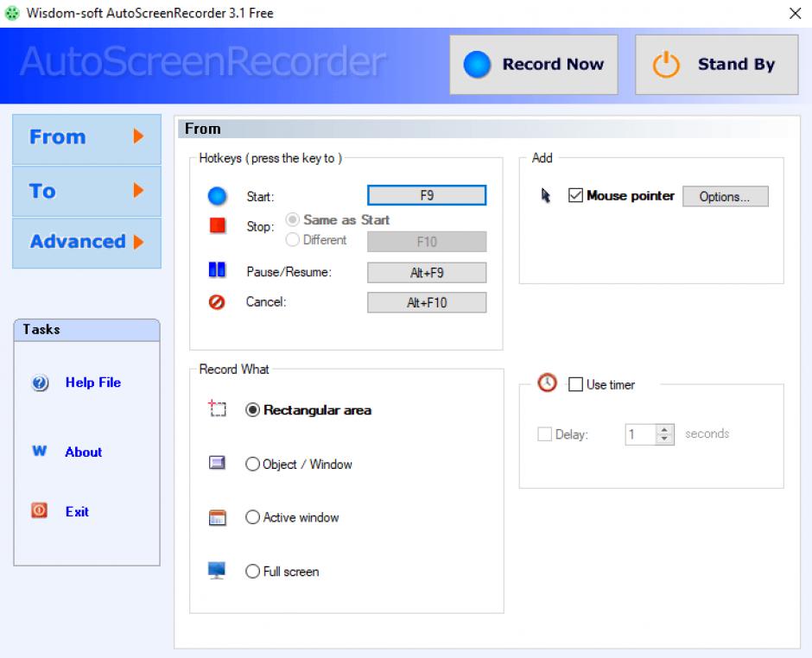This screenshot has height=658, width=812.
Task: Click the Tasks panel header
Action: (87, 330)
